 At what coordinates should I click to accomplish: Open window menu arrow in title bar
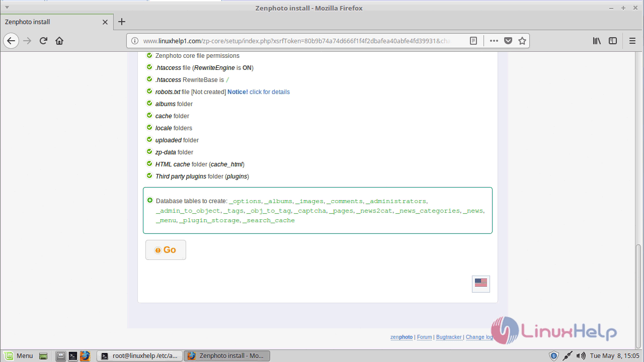point(7,8)
